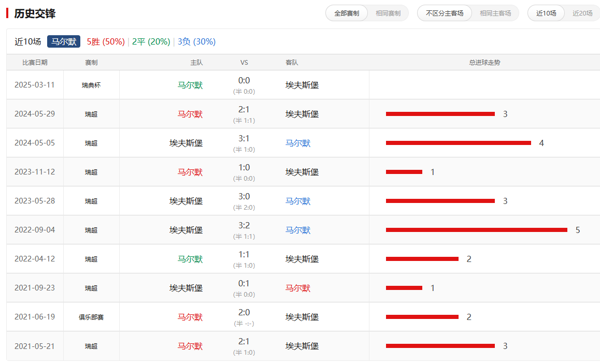Click the goal bar showing 5 goals
This screenshot has height=364, width=600.
coord(476,230)
